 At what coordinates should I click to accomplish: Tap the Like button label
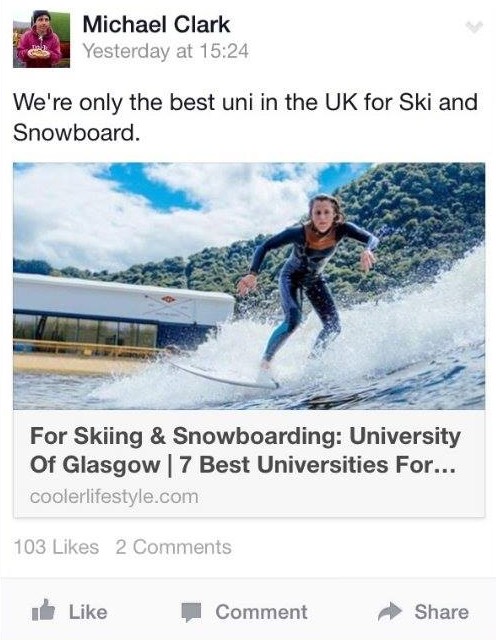[x=88, y=612]
